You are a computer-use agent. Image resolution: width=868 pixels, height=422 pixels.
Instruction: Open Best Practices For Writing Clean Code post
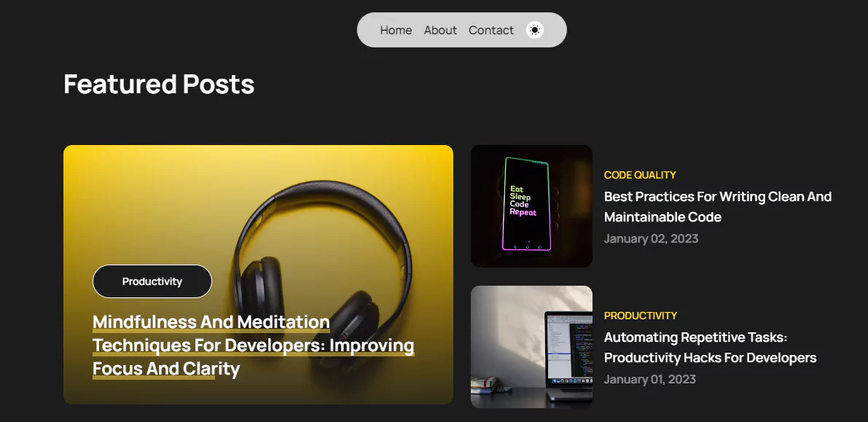[717, 206]
